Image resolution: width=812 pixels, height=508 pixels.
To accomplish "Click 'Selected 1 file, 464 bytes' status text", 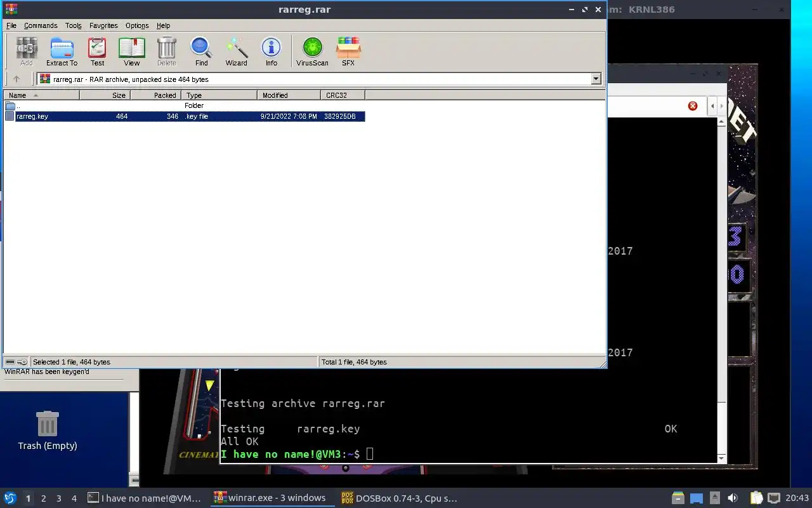I will 72,362.
